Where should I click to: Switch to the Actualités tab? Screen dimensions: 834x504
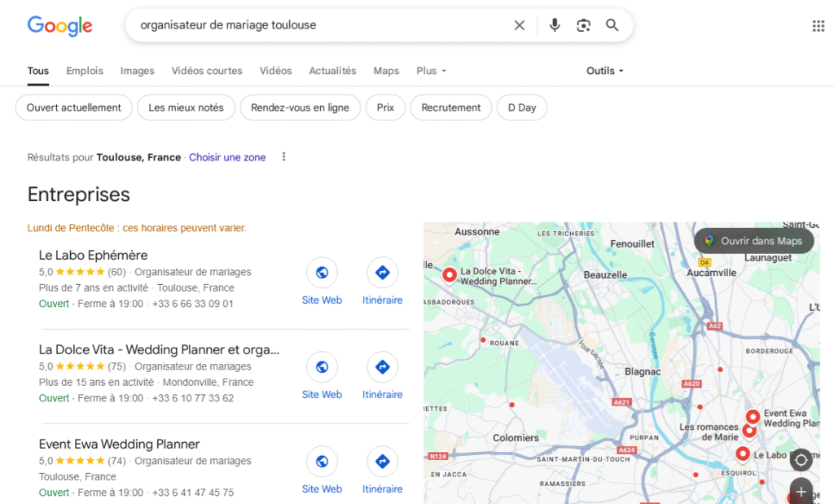[x=332, y=71]
